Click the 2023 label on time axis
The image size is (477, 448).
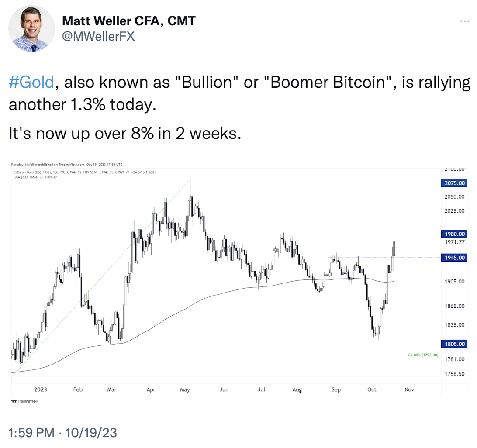coord(41,389)
